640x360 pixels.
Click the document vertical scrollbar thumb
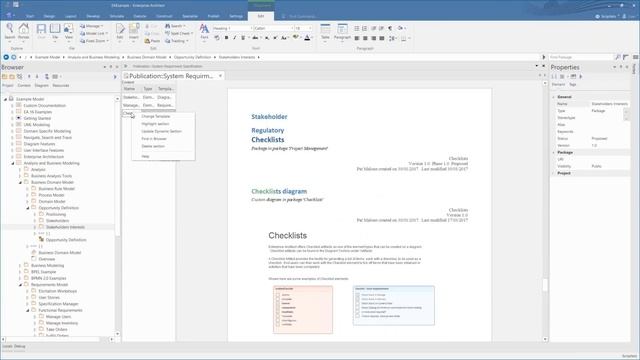tap(545, 284)
